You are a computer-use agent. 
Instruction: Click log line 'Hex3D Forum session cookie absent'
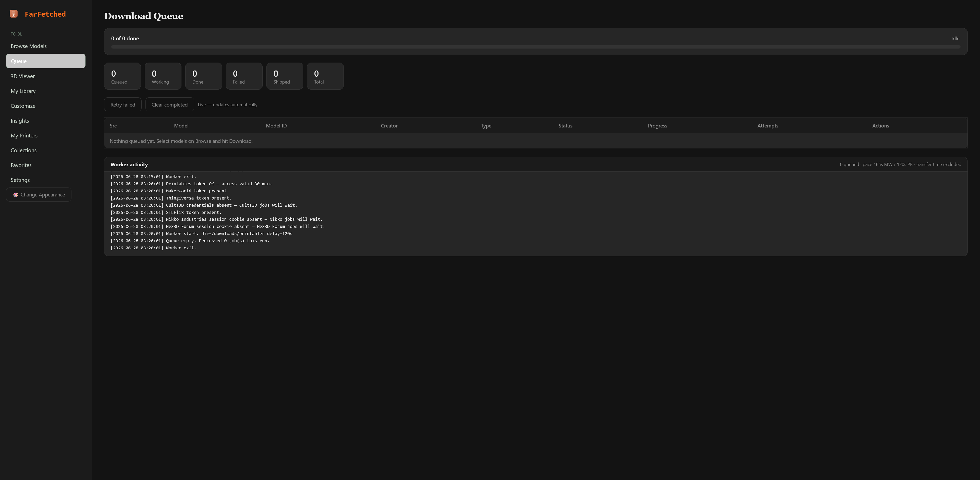pyautogui.click(x=218, y=227)
